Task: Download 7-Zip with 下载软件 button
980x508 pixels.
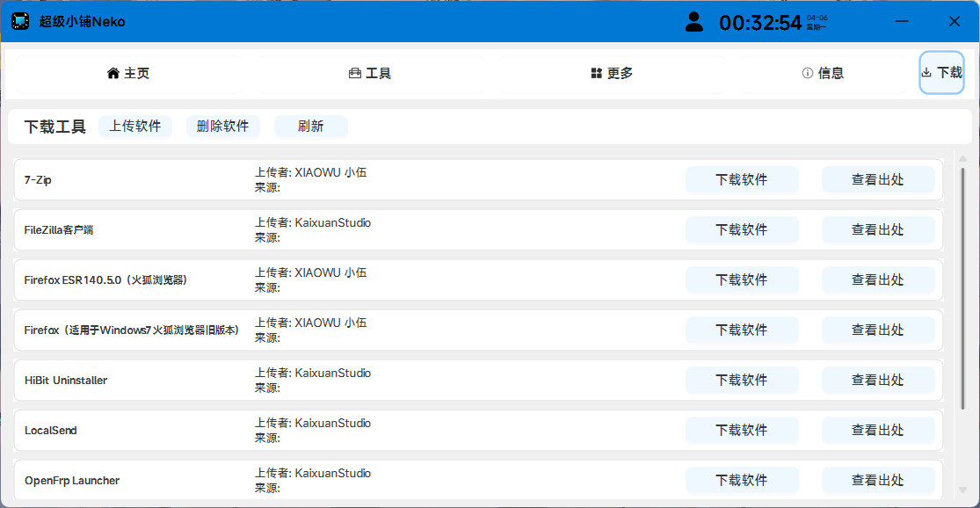Action: (742, 180)
